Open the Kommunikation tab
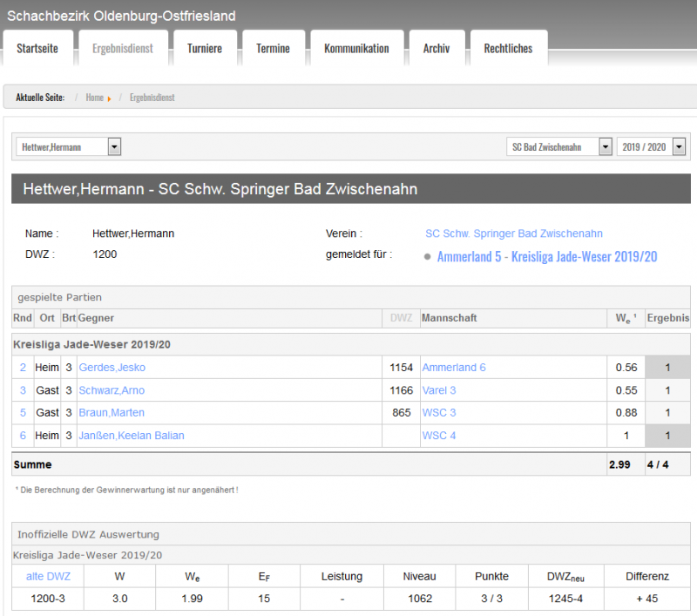 tap(356, 49)
